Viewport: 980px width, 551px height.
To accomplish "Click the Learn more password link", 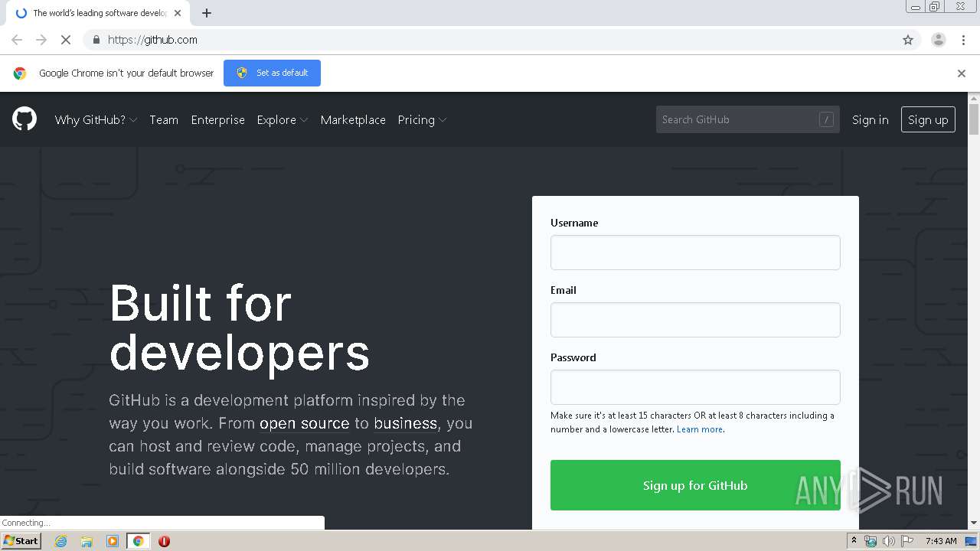I will (x=700, y=429).
